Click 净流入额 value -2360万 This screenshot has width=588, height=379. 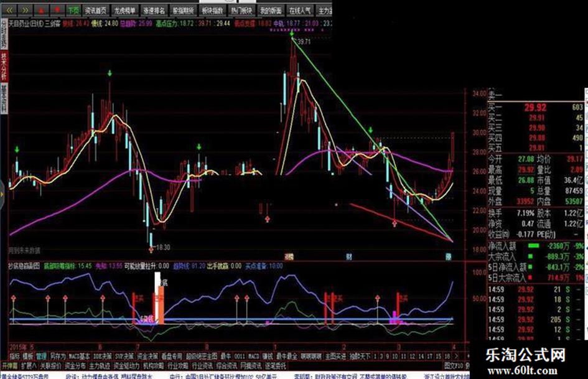point(558,246)
